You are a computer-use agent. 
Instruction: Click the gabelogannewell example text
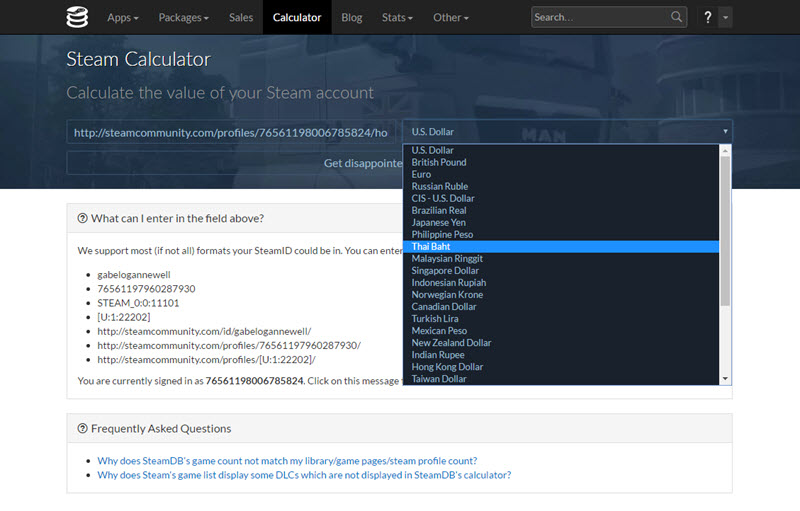(x=134, y=274)
